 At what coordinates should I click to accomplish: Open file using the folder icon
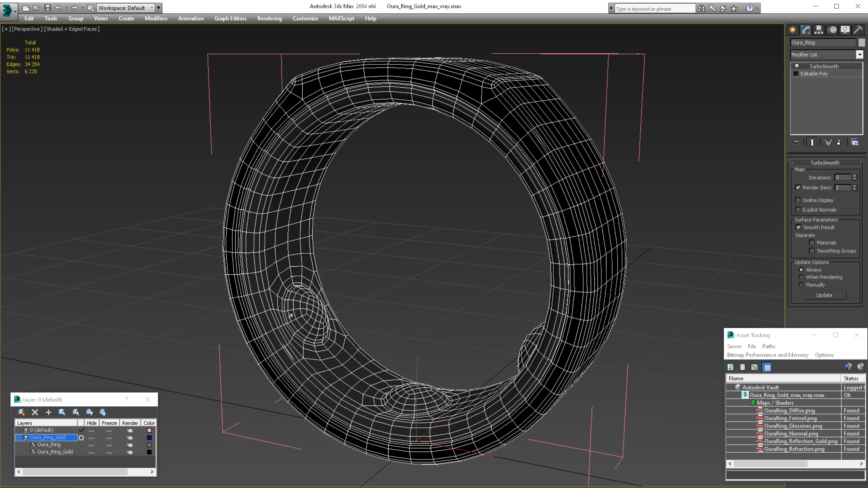click(36, 8)
